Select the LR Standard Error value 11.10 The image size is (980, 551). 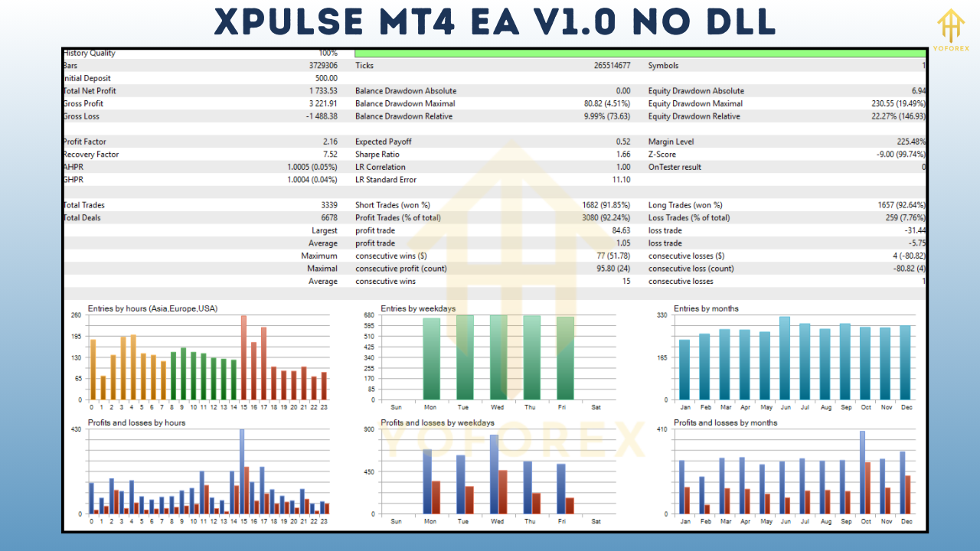coord(622,180)
